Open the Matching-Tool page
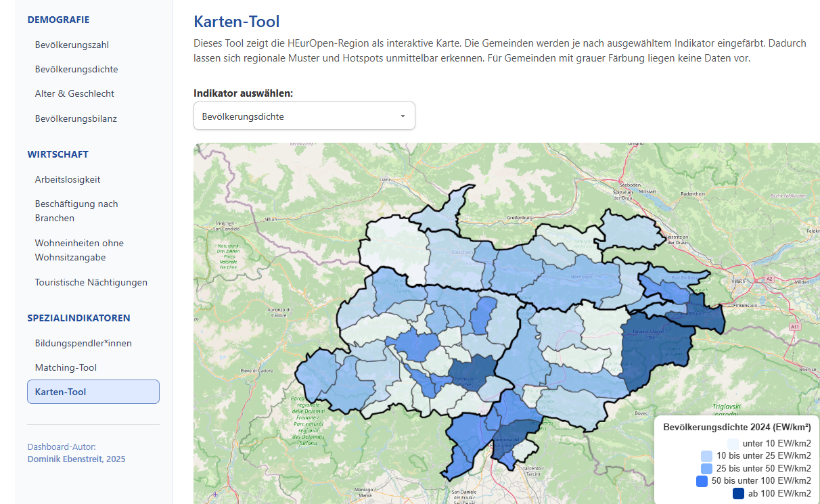The height and width of the screenshot is (504, 820). 66,367
